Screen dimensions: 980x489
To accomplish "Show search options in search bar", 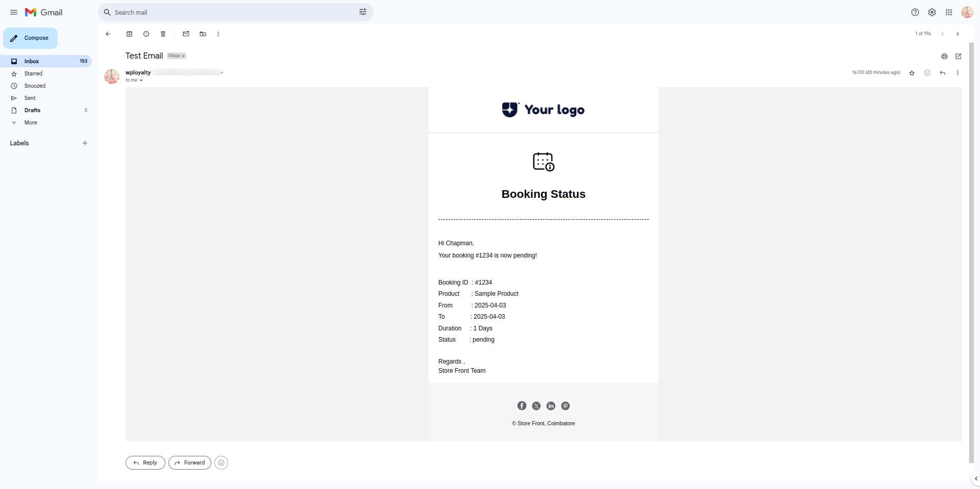I will [363, 12].
